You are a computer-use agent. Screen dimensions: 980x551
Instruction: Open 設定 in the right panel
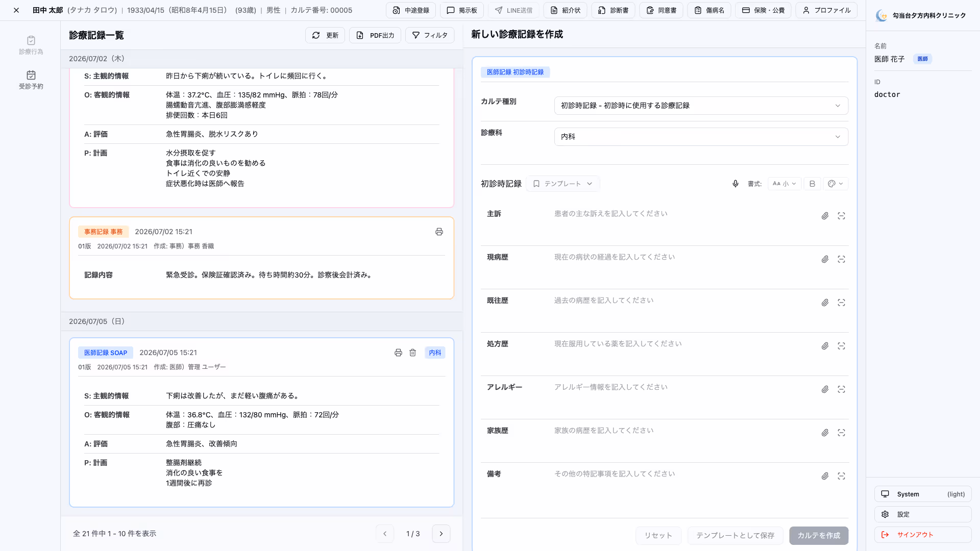(x=923, y=514)
